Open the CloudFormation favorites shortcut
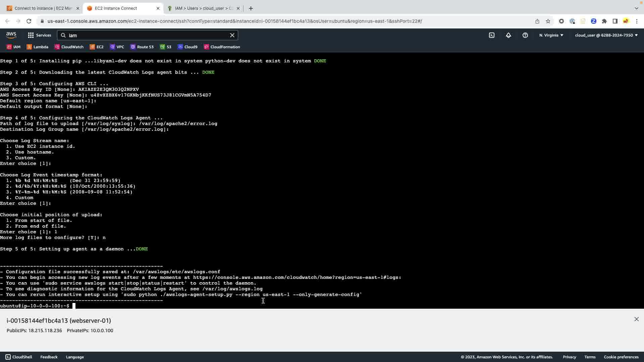This screenshot has width=644, height=362. click(222, 47)
